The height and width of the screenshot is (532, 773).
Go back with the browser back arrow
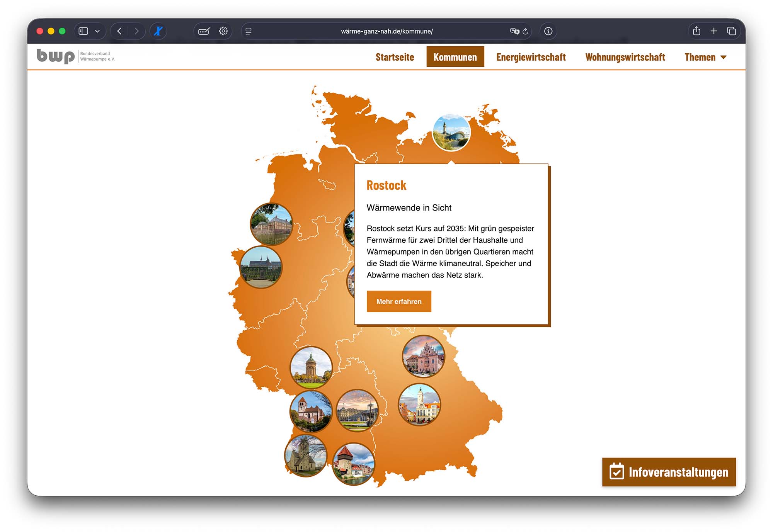click(x=119, y=31)
